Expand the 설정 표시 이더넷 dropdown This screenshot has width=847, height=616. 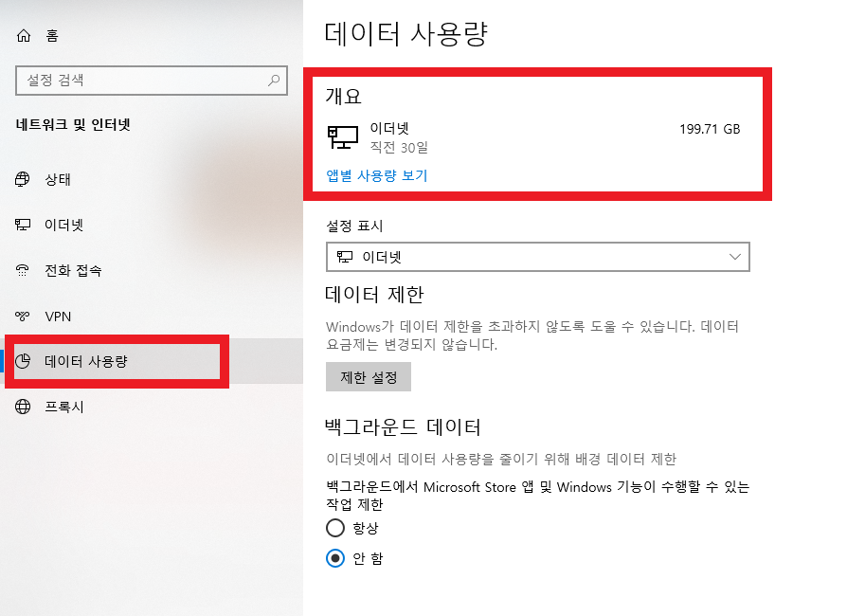tap(538, 257)
